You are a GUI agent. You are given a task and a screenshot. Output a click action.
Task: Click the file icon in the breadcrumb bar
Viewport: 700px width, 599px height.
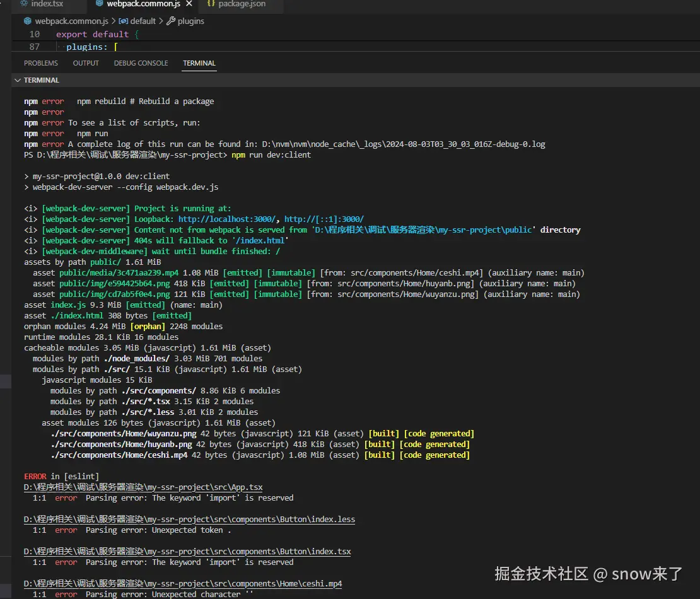coord(28,21)
